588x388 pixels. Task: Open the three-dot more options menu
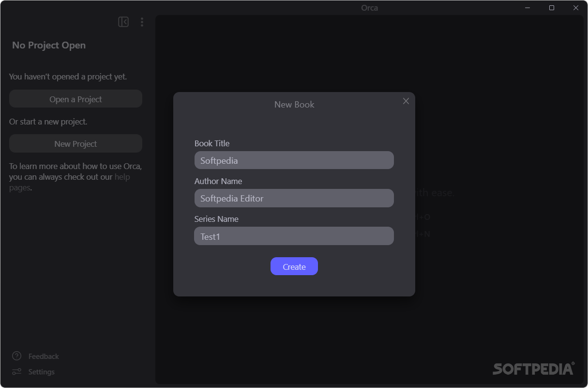[142, 22]
